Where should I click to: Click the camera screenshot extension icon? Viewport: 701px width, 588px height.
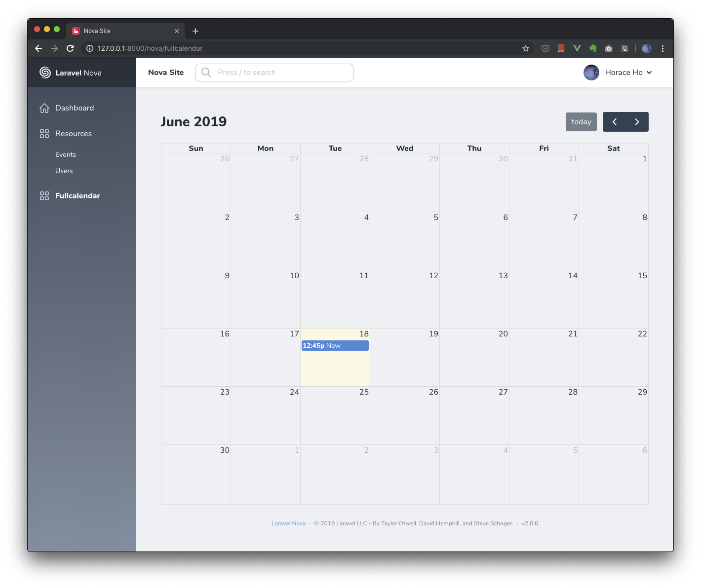pyautogui.click(x=609, y=48)
